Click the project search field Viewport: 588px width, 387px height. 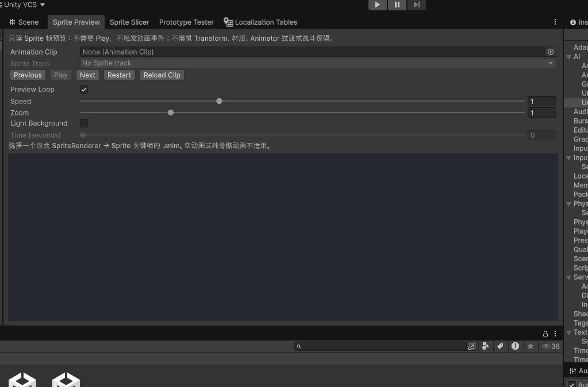[381, 346]
